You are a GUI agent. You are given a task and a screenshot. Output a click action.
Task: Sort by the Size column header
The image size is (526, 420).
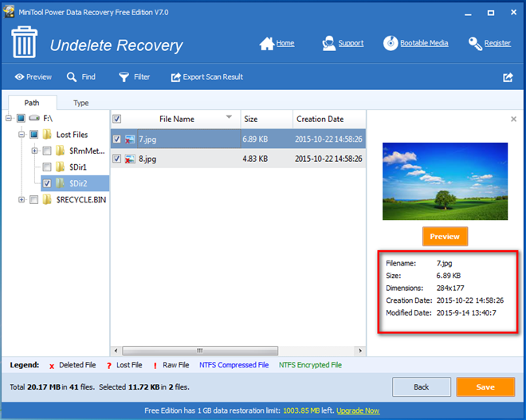[x=267, y=119]
